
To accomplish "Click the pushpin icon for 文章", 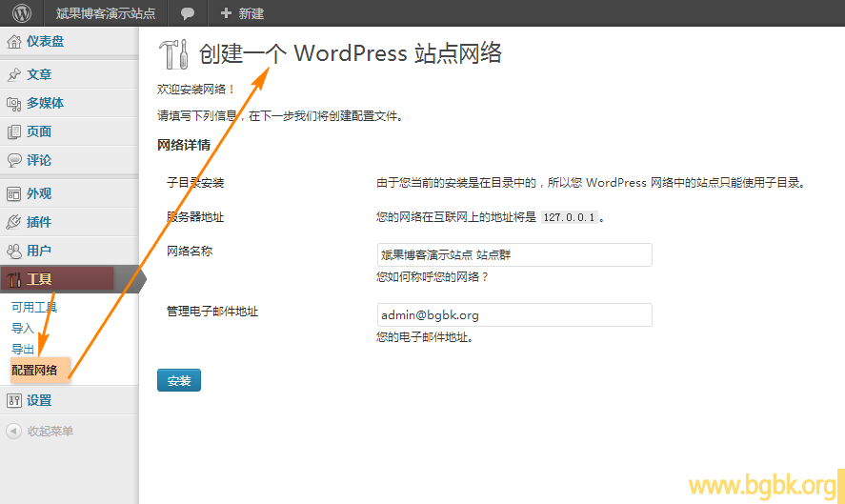I will click(13, 74).
